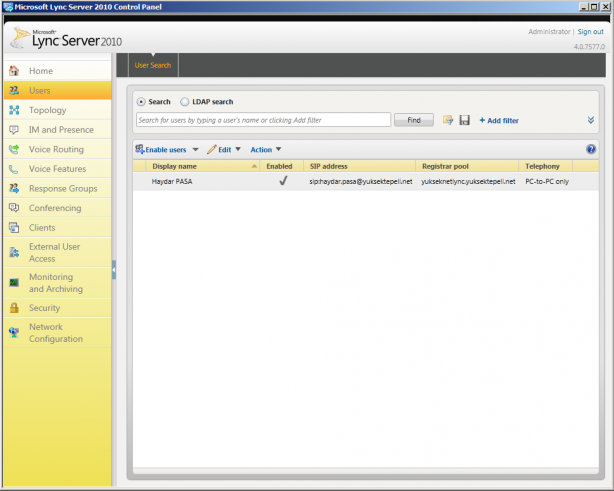This screenshot has height=491, width=614.
Task: Click the Sign out link
Action: pyautogui.click(x=591, y=32)
